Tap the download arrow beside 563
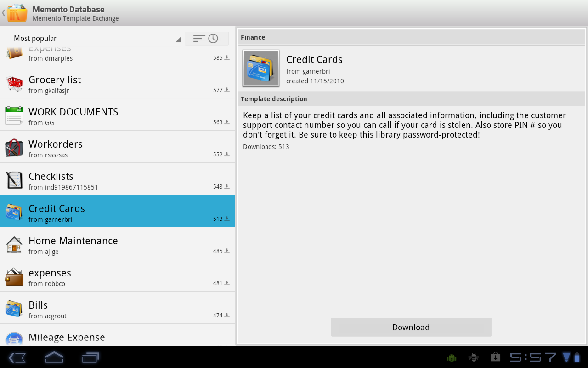The width and height of the screenshot is (588, 368). point(227,122)
